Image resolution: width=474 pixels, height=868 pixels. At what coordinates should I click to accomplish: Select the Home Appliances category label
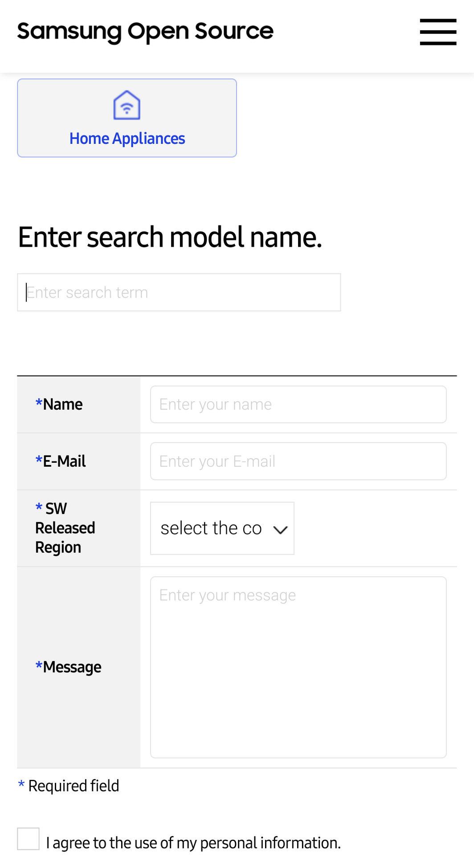[127, 139]
